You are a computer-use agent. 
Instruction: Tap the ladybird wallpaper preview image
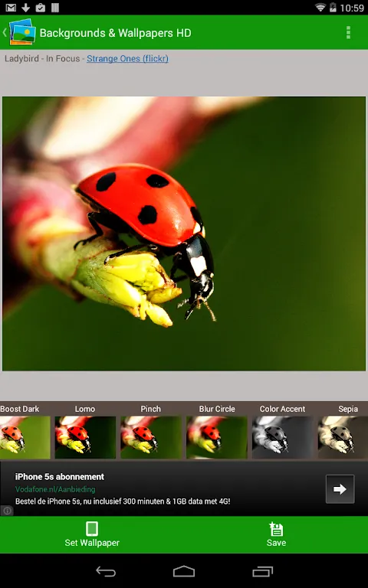[x=184, y=234]
